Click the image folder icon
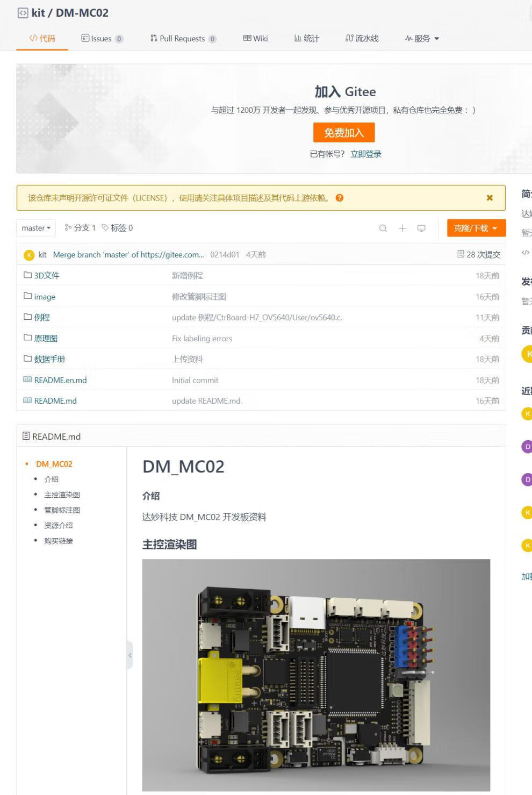Image resolution: width=532 pixels, height=795 pixels. (x=28, y=296)
